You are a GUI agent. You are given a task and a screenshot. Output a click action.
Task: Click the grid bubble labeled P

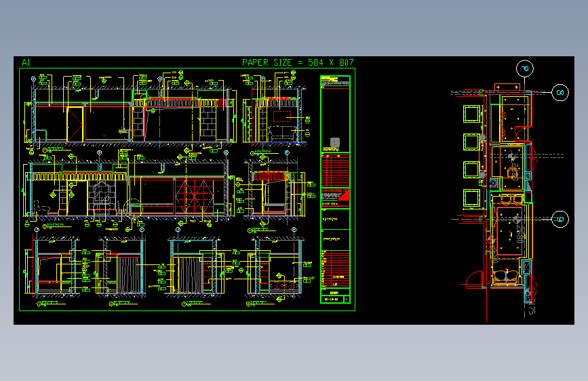[x=525, y=68]
